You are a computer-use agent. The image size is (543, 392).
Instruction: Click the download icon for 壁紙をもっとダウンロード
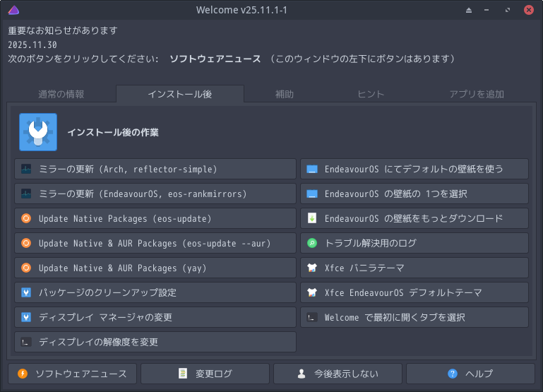tap(312, 218)
